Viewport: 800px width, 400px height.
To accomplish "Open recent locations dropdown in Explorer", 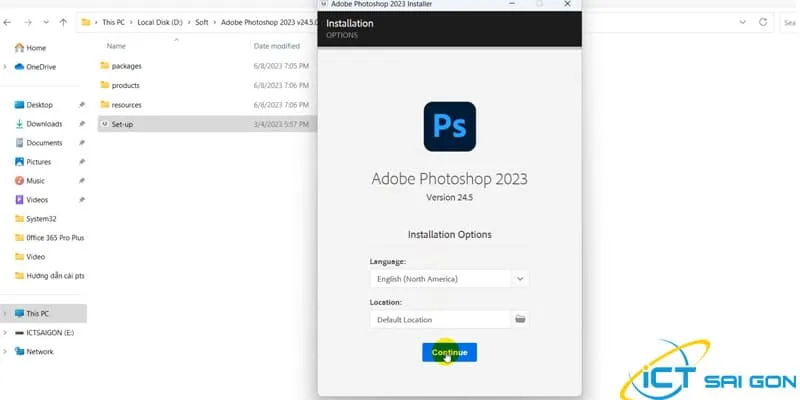I will coord(46,22).
